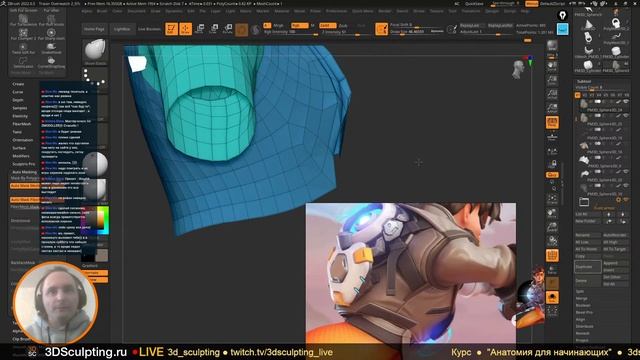Screen dimensions: 640x360
Task: Open LightBox
Action: (122, 29)
